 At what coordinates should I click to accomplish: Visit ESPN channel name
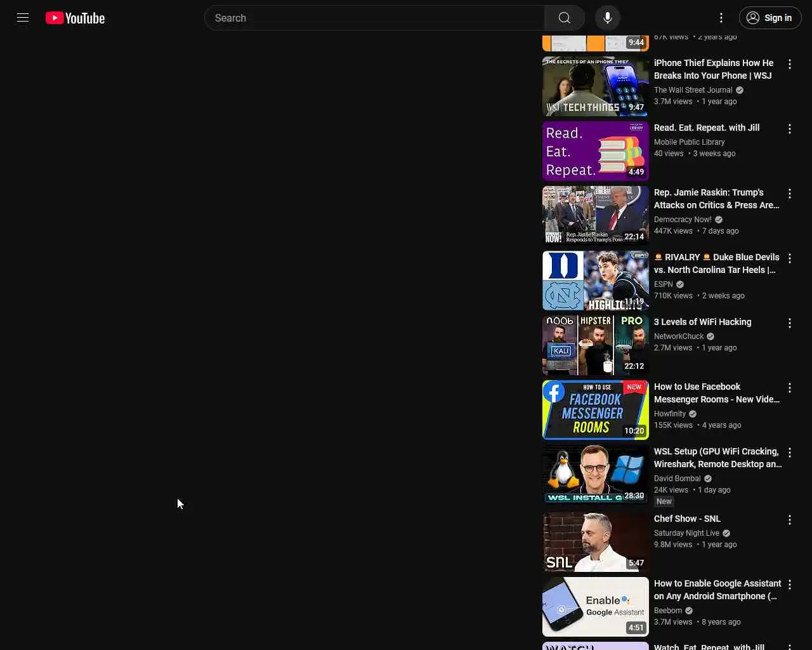point(664,284)
